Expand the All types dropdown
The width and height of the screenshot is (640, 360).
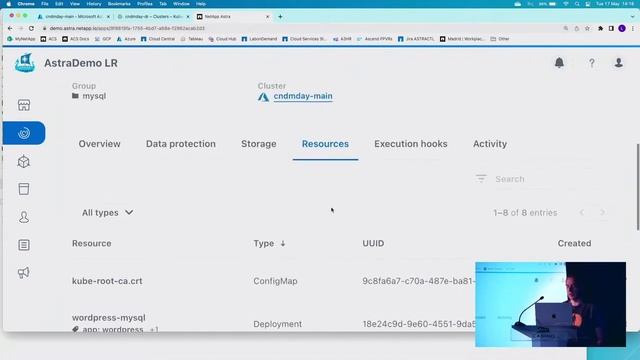[107, 213]
